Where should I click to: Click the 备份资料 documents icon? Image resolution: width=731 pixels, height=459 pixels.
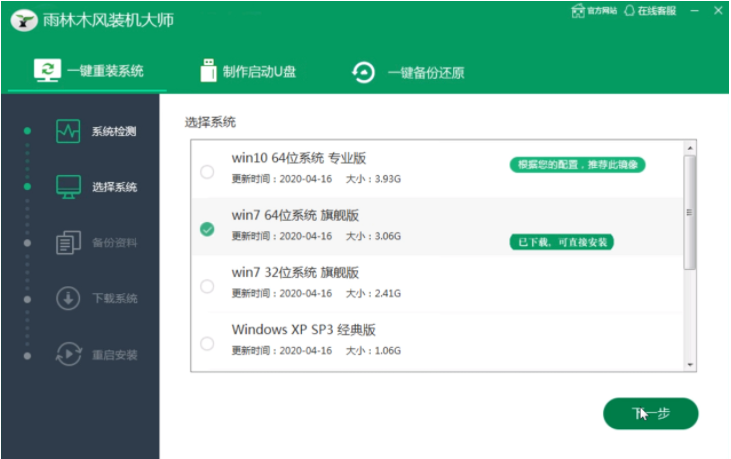(69, 242)
